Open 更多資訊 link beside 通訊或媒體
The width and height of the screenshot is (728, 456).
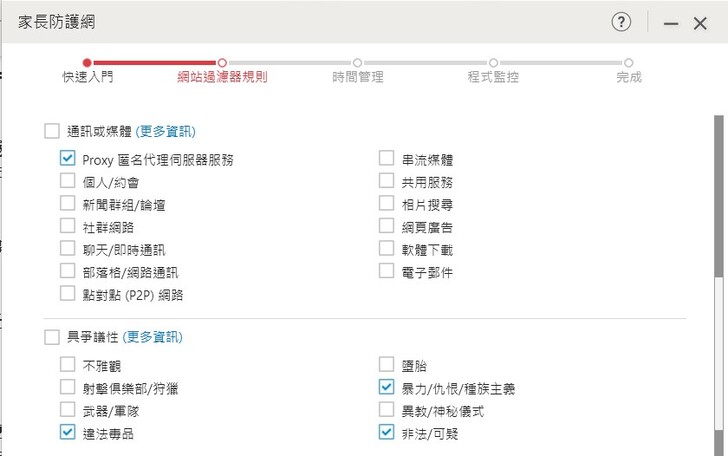[x=167, y=131]
